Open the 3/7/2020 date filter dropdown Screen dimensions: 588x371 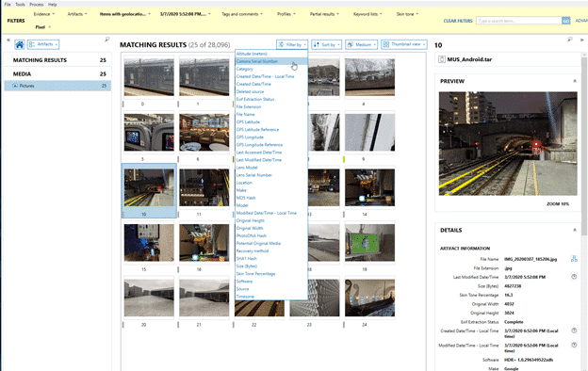coord(186,14)
